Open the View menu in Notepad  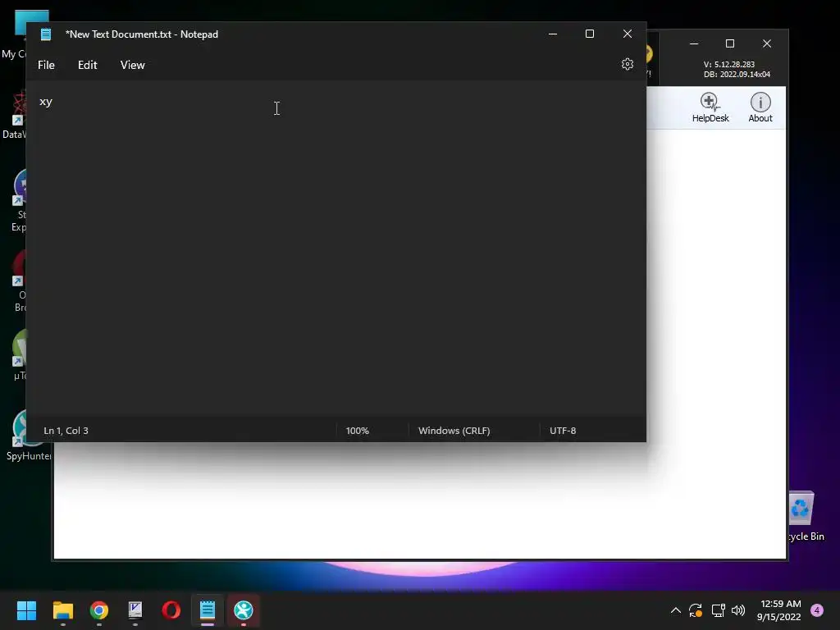point(132,65)
